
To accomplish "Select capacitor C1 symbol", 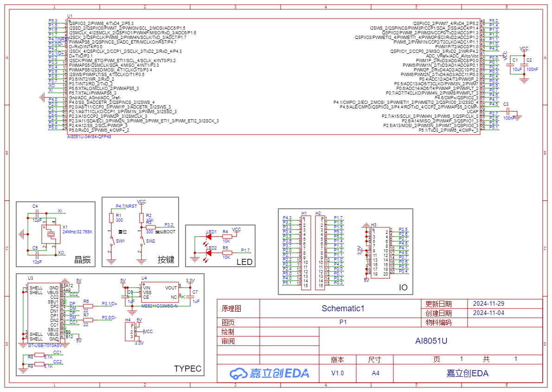I will coord(510,65).
